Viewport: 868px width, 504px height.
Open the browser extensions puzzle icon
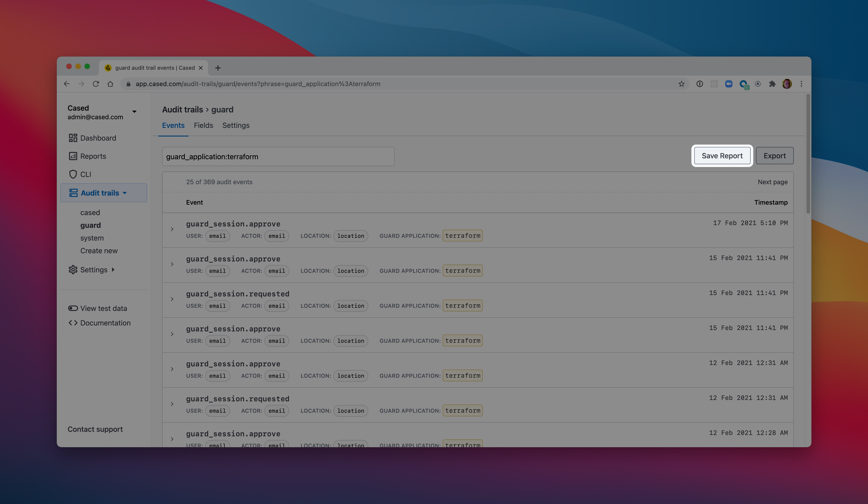pos(772,84)
